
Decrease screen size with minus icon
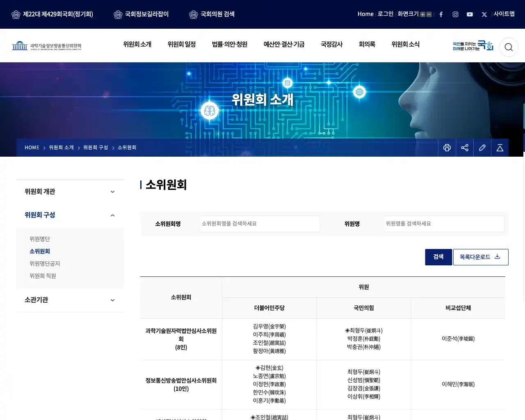click(x=429, y=14)
